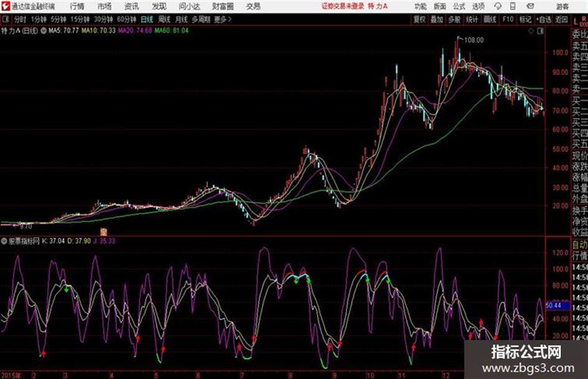Switch to the 30分钟 period tab
Viewport: 588px width, 379px height.
pos(103,19)
